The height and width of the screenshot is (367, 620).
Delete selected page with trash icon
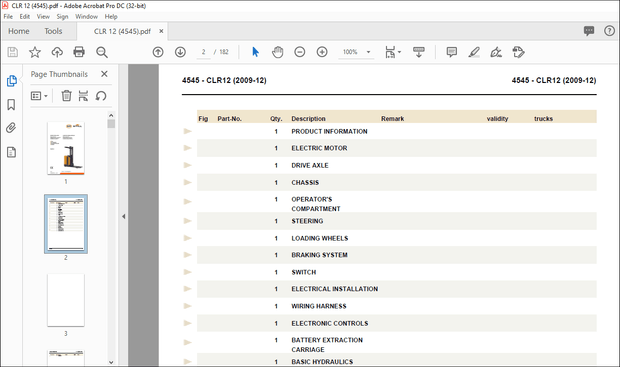pyautogui.click(x=66, y=96)
